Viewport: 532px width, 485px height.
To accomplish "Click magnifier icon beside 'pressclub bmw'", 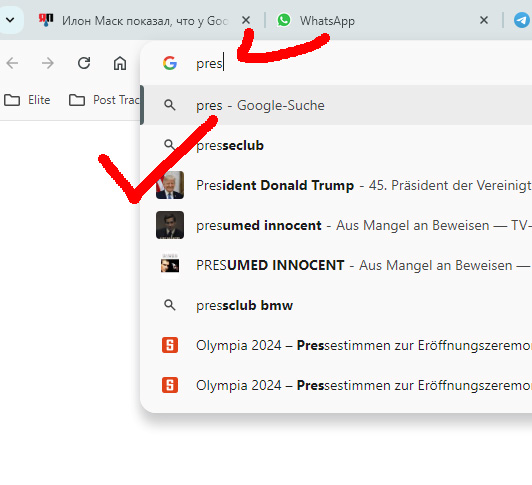I will click(x=170, y=305).
